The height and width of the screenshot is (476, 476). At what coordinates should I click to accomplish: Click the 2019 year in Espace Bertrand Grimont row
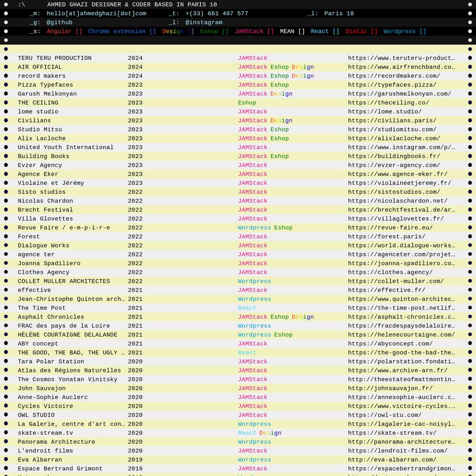(135, 469)
